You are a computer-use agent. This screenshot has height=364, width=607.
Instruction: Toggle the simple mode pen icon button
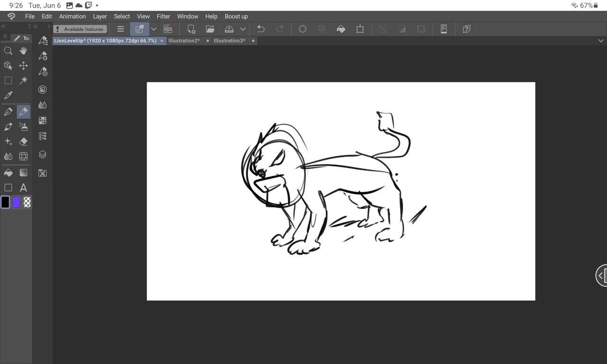pos(139,29)
